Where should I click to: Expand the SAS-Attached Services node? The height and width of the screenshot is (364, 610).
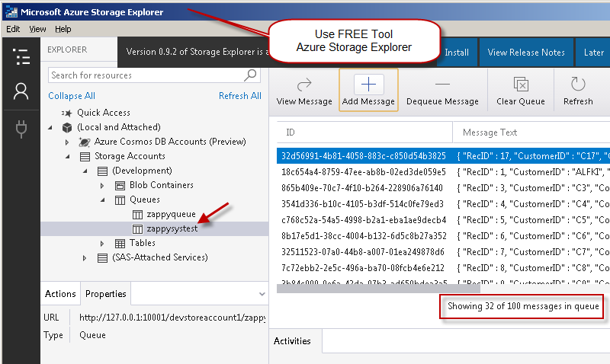click(85, 258)
